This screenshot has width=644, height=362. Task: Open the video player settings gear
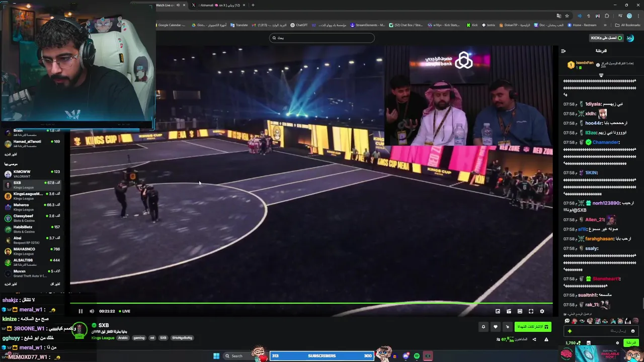(542, 311)
